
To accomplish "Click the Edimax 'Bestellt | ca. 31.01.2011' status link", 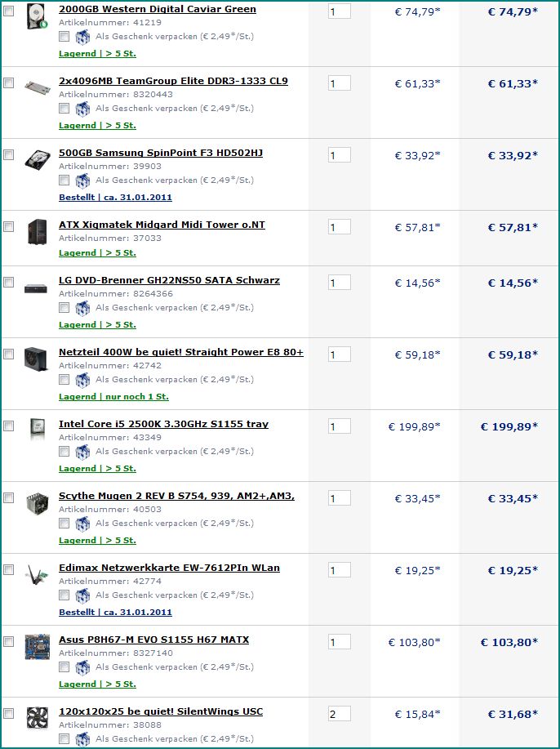I will (115, 612).
